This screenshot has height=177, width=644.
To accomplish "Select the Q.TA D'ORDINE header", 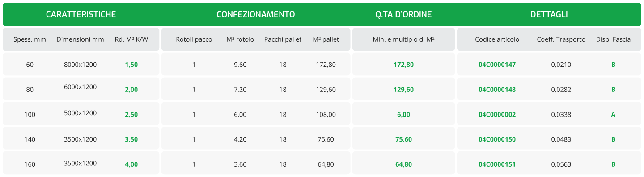I will click(x=403, y=14).
